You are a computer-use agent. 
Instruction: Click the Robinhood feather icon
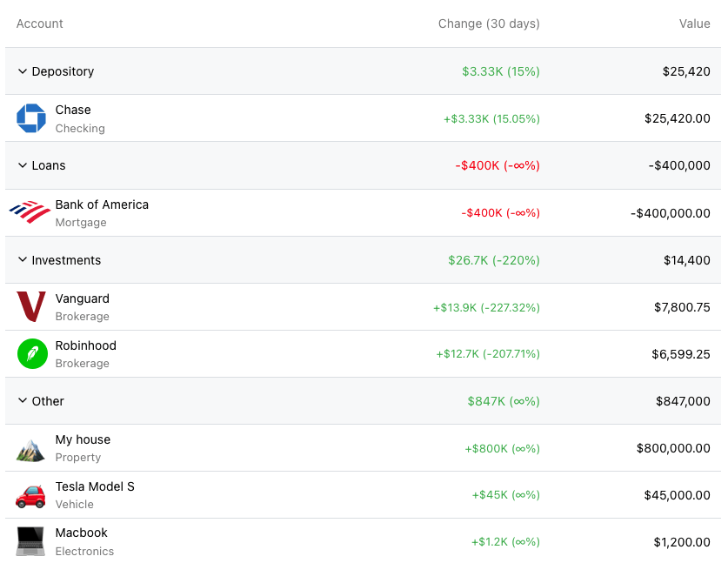pos(31,353)
